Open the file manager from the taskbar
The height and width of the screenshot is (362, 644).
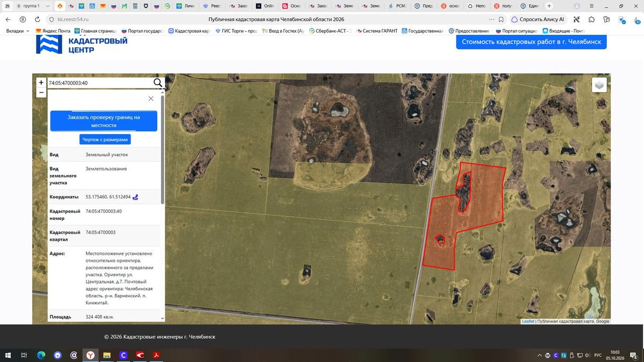(107, 355)
